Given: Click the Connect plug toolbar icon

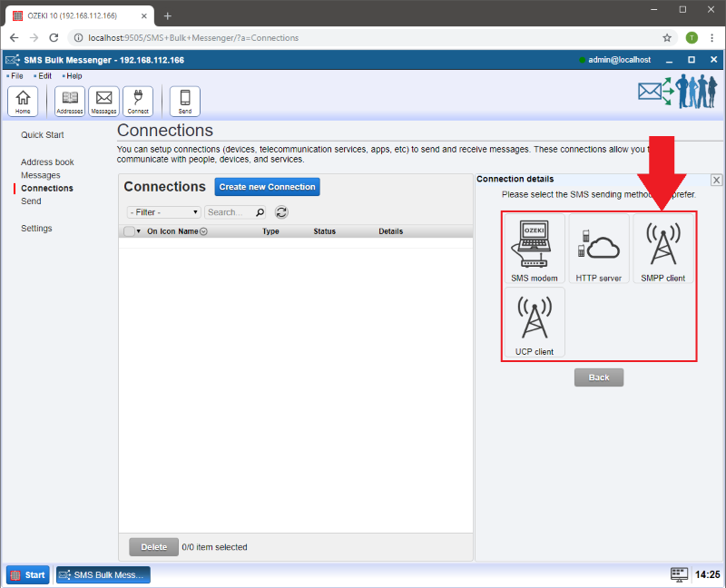Looking at the screenshot, I should click(x=138, y=101).
